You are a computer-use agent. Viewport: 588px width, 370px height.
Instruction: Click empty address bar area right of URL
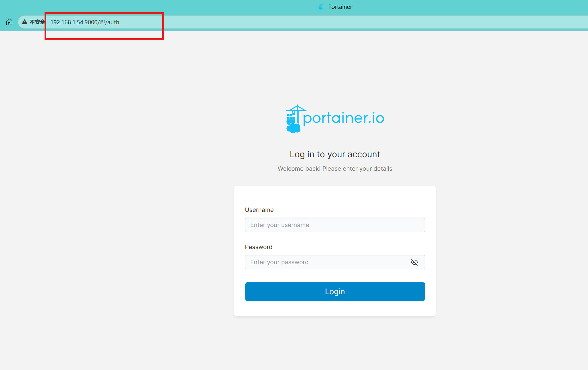click(x=343, y=22)
